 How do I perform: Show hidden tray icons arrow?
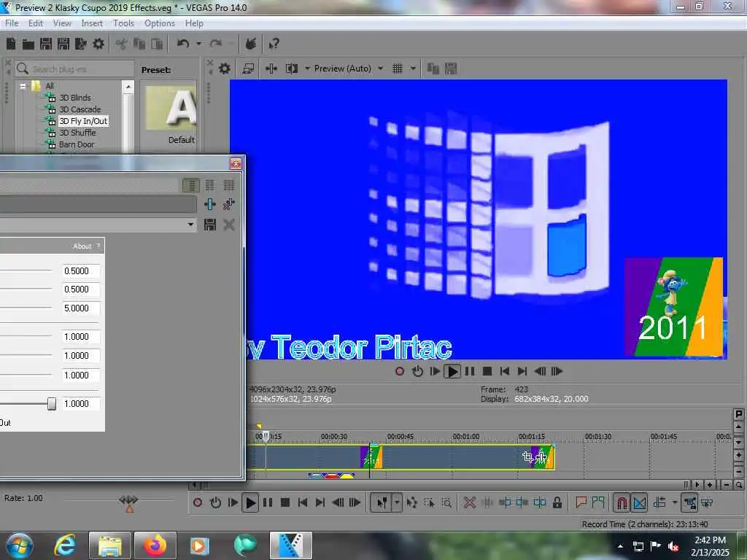pyautogui.click(x=620, y=546)
